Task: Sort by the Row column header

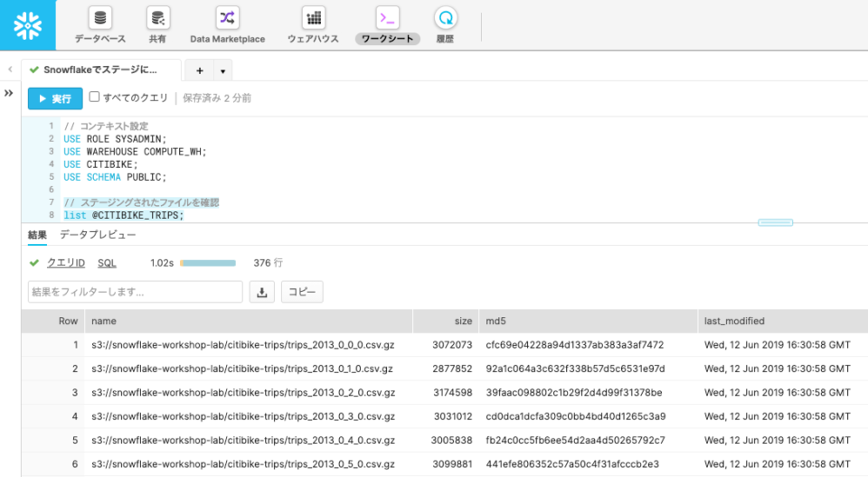Action: [x=53, y=321]
